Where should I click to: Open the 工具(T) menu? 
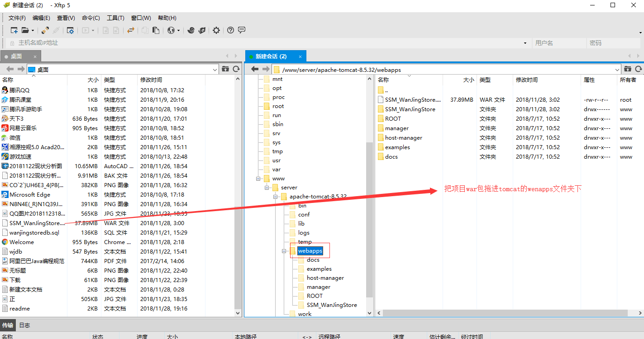pos(115,18)
